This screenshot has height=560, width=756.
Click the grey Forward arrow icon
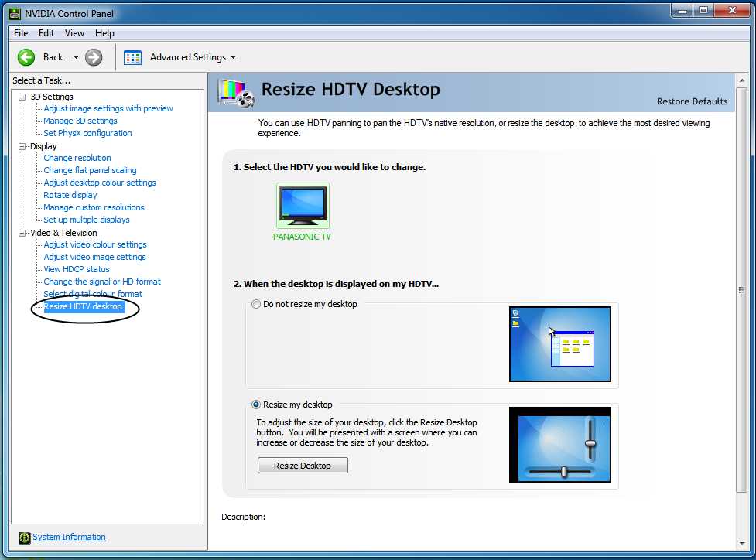(94, 57)
